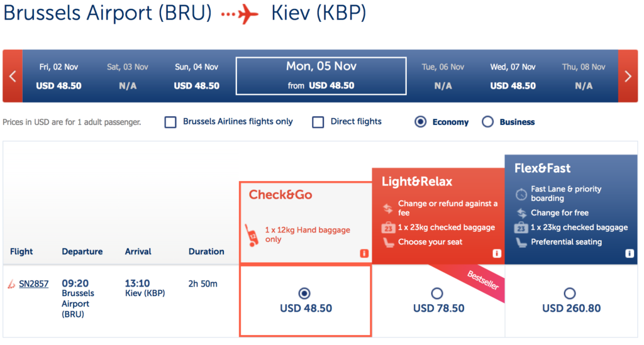644x345 pixels.
Task: Click the Flex&Fast info icon
Action: [630, 254]
